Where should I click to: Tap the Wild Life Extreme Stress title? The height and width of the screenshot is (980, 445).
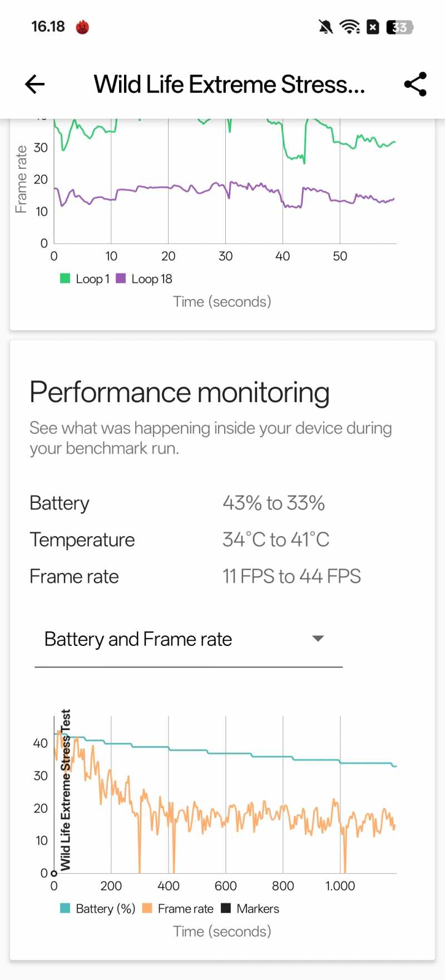(x=229, y=85)
